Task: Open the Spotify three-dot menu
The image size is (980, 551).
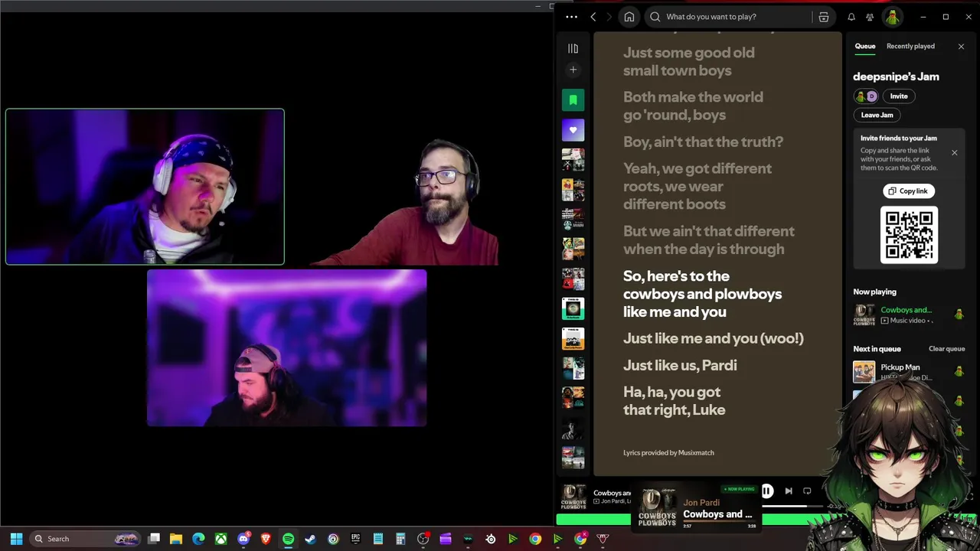Action: coord(571,17)
